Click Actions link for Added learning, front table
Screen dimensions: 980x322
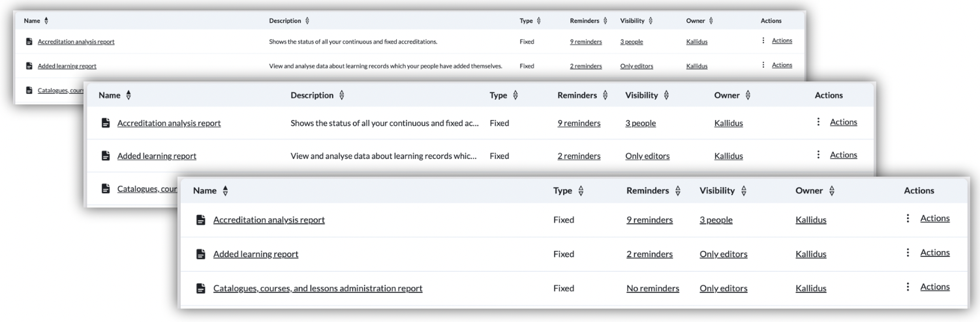tap(934, 253)
